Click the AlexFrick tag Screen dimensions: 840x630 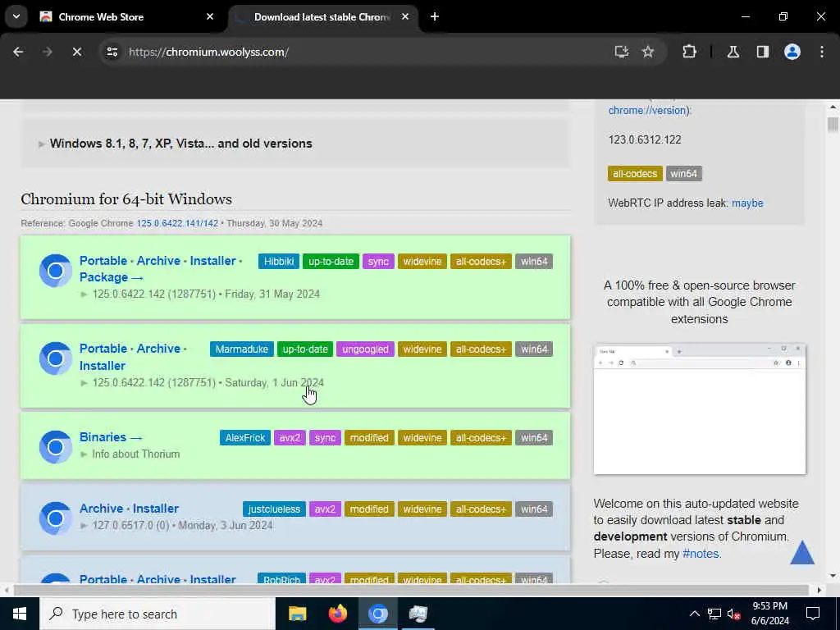244,438
